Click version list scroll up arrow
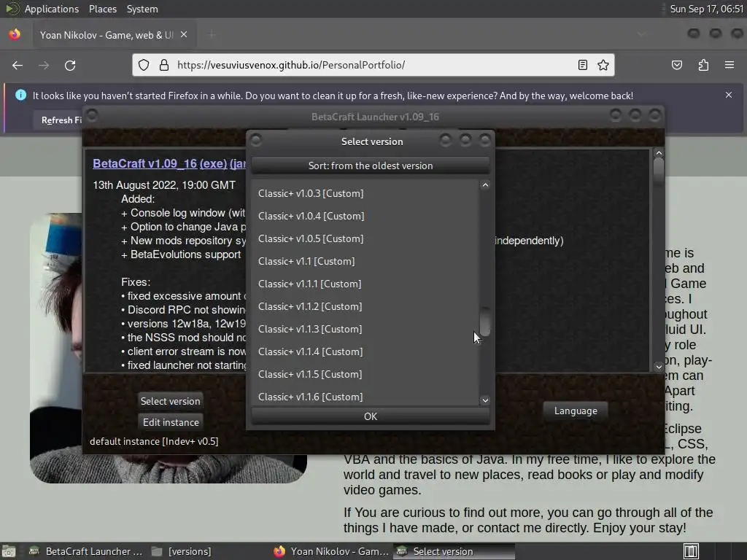This screenshot has height=560, width=747. (x=485, y=185)
